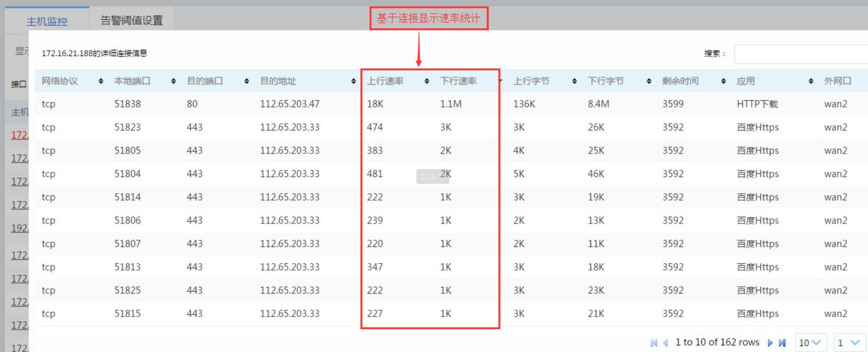868x352 pixels.
Task: Click sort icon beside 上行字节
Action: pos(574,81)
